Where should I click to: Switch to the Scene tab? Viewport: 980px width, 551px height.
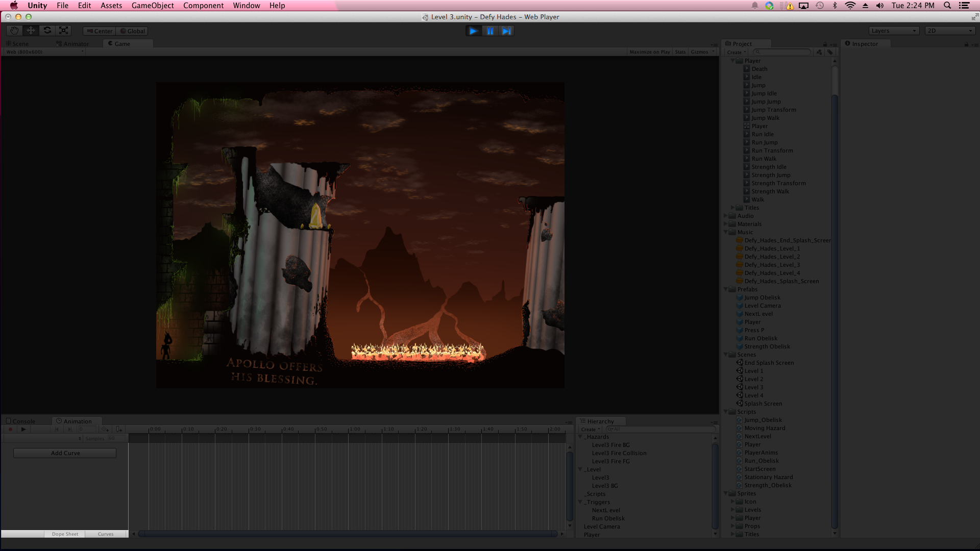(x=17, y=44)
